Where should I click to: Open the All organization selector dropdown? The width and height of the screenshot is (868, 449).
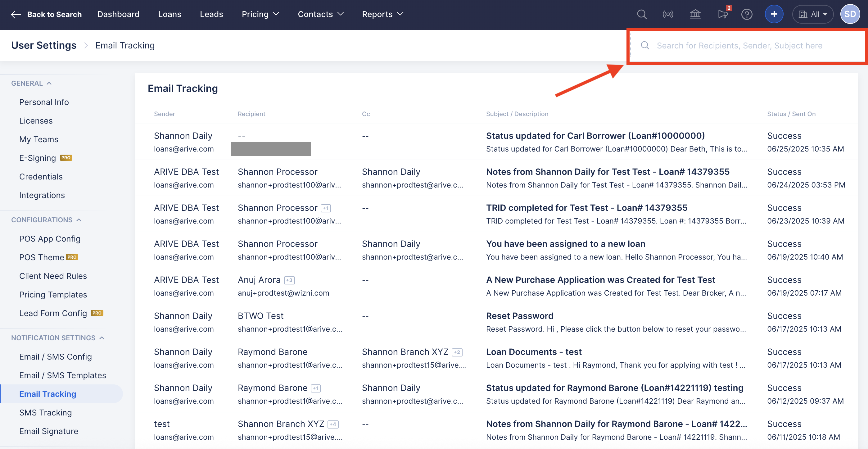pos(813,14)
